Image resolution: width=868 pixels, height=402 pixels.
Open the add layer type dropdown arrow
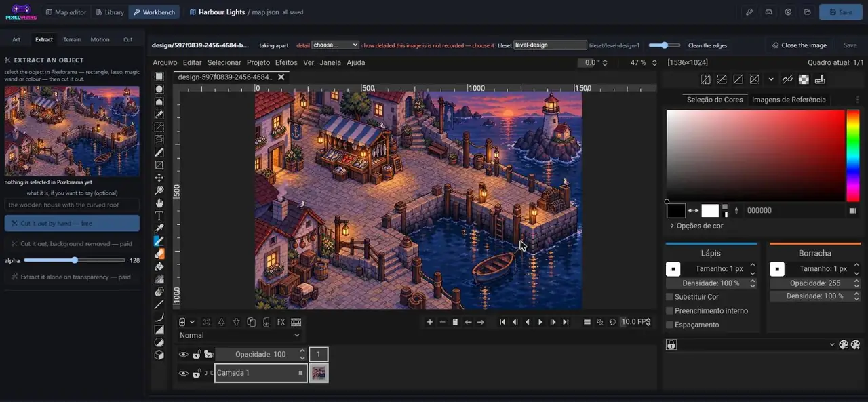[193, 322]
